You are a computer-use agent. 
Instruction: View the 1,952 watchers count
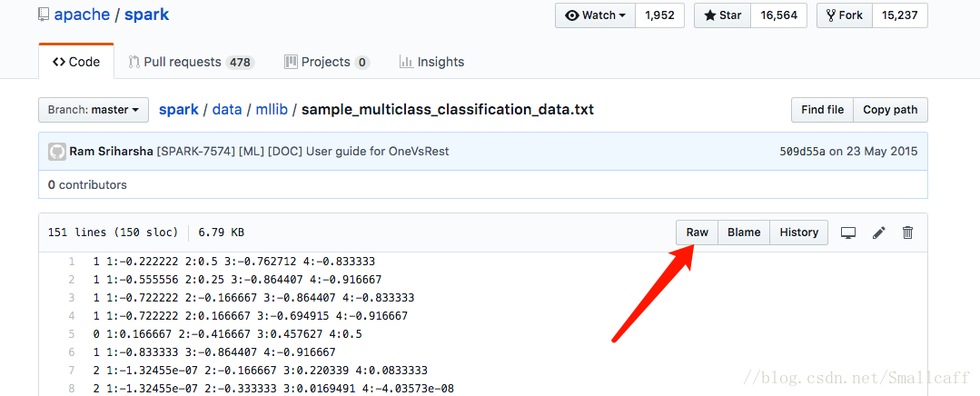click(x=659, y=15)
